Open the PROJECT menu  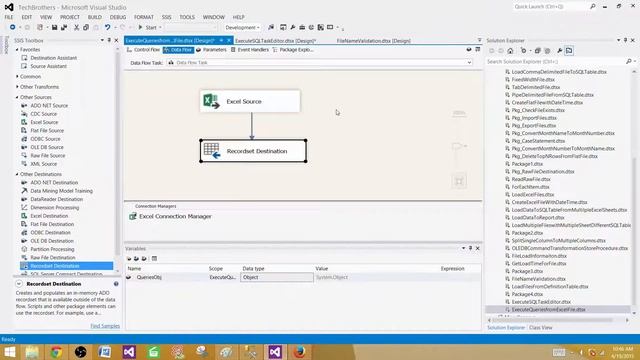pyautogui.click(x=70, y=17)
